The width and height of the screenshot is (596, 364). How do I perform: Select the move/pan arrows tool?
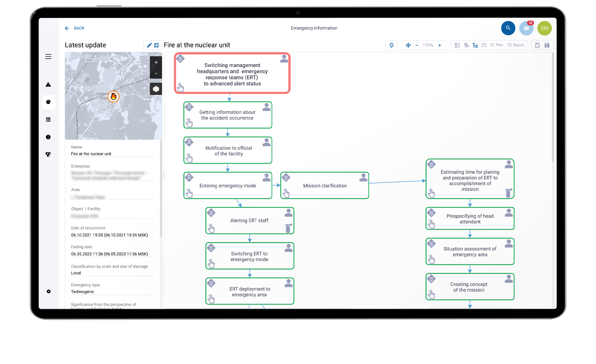408,45
